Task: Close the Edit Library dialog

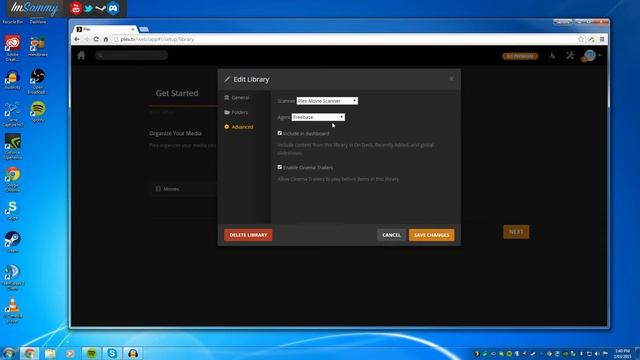Action: (x=451, y=78)
